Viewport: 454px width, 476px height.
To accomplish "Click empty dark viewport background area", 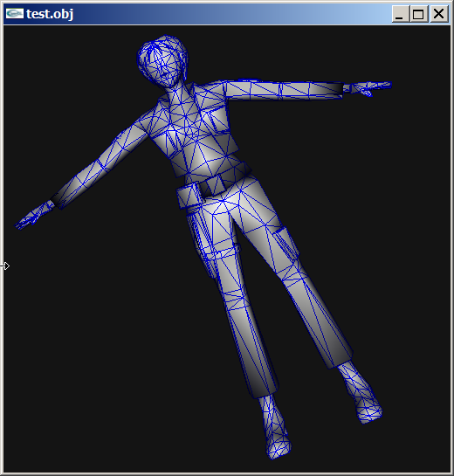I will click(91, 364).
